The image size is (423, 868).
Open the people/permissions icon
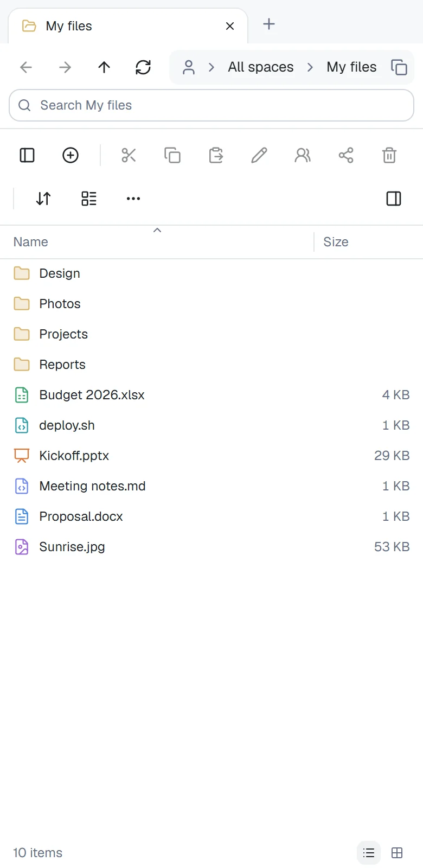click(x=303, y=155)
